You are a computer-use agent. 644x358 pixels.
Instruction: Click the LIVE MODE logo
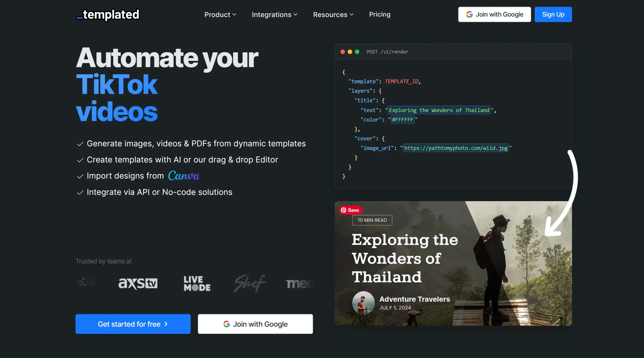(197, 283)
